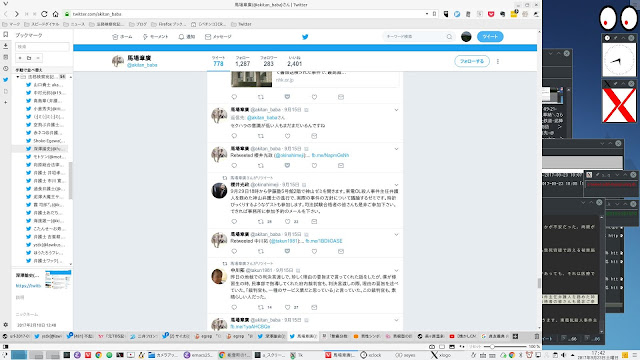Pin the xclock window with pin icon
The image size is (640, 360).
pyautogui.click(x=616, y=38)
